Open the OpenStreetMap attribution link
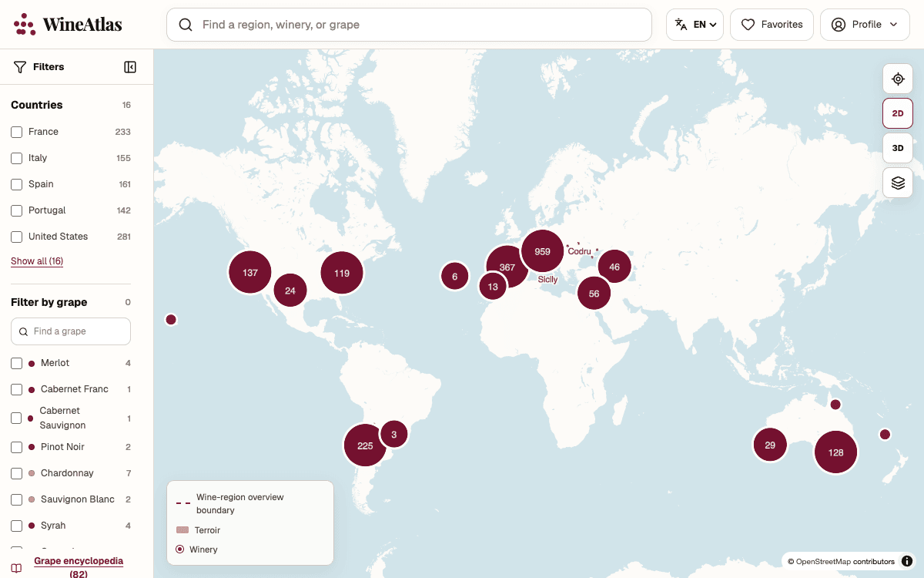 pyautogui.click(x=823, y=562)
